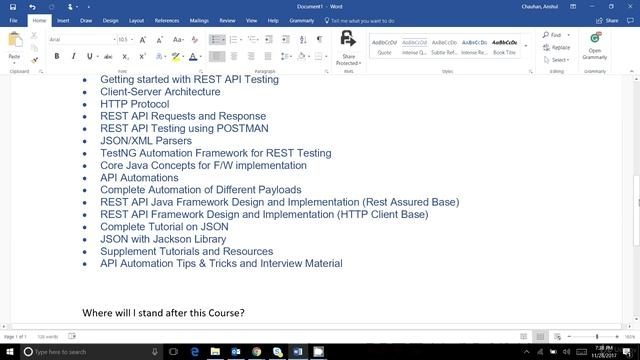
Task: Toggle underline formatting
Action: [x=89, y=56]
